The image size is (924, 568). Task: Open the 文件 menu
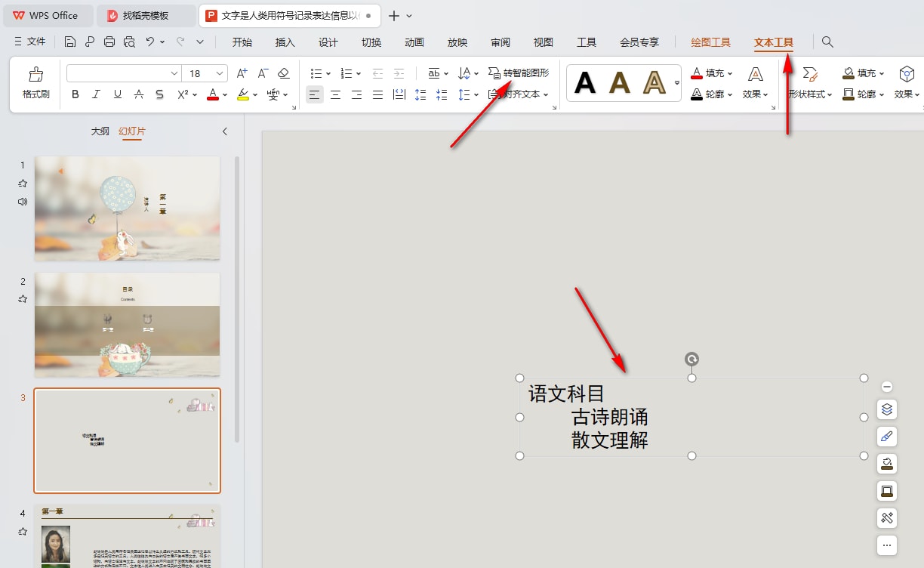pyautogui.click(x=30, y=42)
